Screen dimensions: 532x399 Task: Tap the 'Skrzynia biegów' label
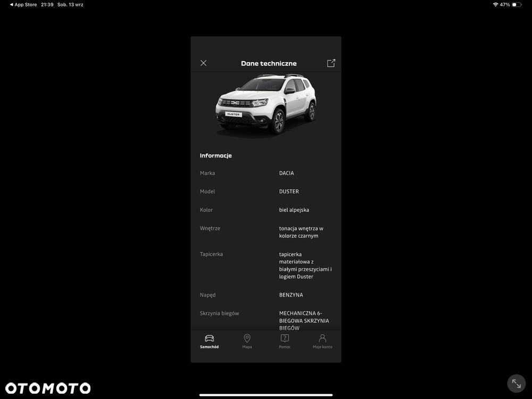tap(220, 313)
